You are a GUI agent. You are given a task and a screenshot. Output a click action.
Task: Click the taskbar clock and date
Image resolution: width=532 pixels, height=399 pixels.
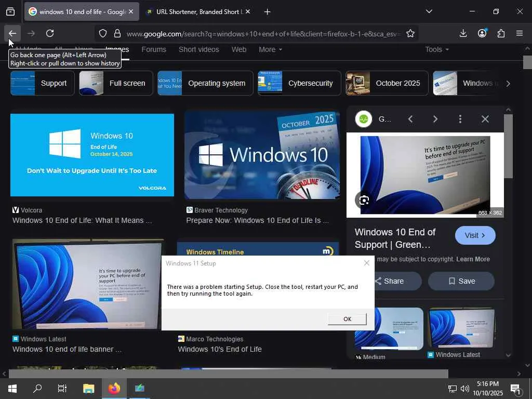pos(488,389)
